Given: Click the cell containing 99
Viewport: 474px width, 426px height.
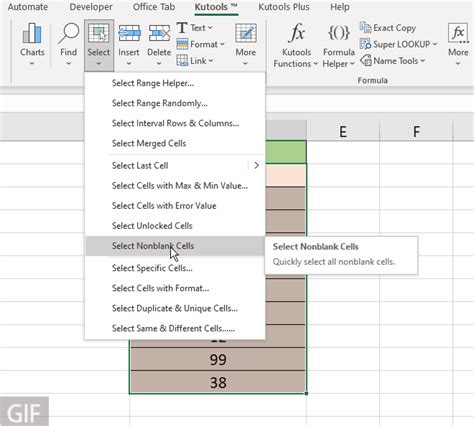Looking at the screenshot, I should pyautogui.click(x=218, y=359).
